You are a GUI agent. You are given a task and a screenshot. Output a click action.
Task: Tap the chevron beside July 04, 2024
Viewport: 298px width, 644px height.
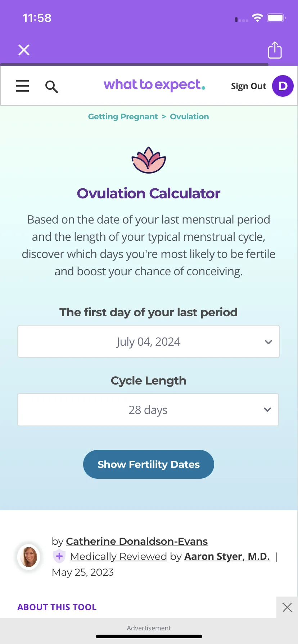(x=268, y=342)
